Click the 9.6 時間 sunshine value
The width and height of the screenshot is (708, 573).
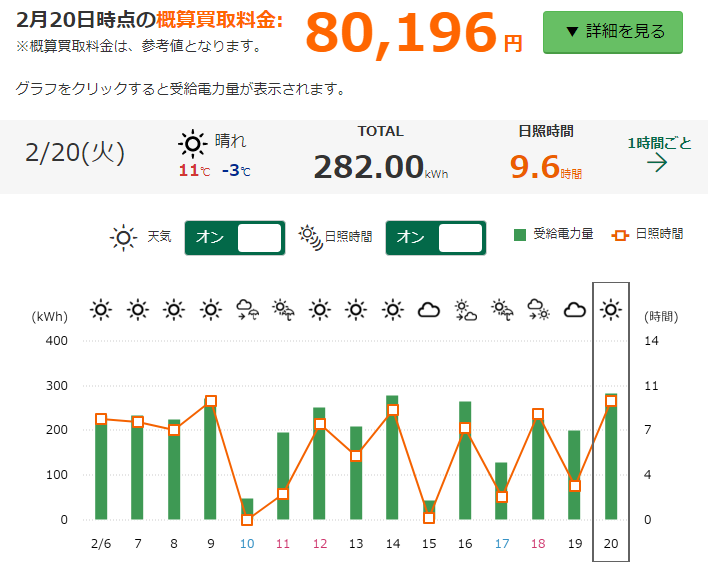tap(546, 167)
